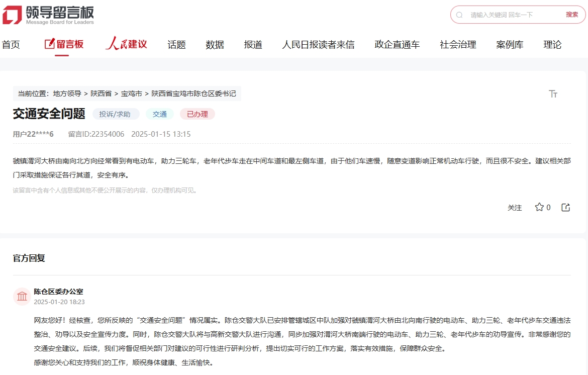Click the share icon next to the star
This screenshot has width=588, height=375.
pos(566,208)
